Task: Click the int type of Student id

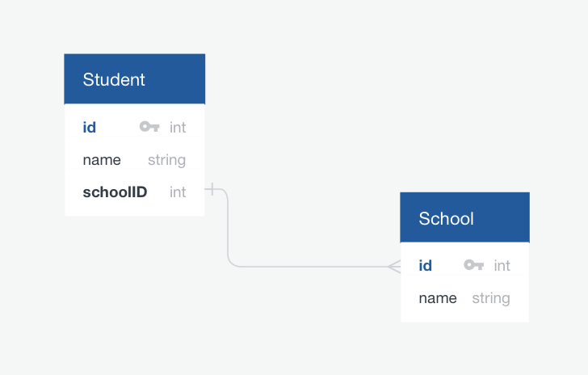Action: [178, 127]
